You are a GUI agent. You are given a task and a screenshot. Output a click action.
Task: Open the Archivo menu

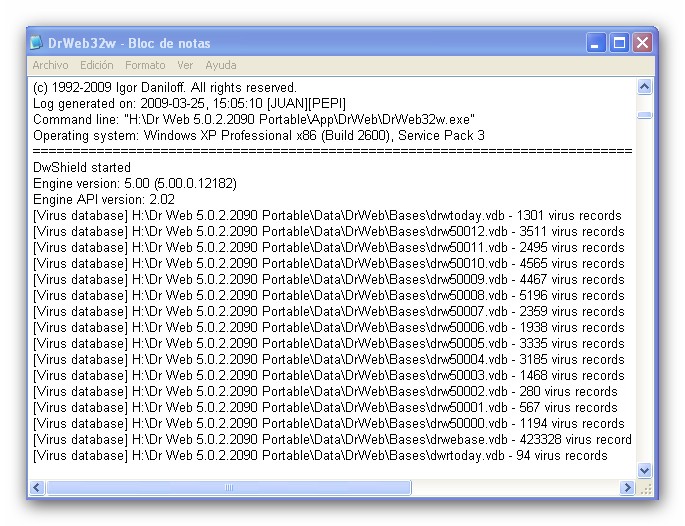[50, 65]
